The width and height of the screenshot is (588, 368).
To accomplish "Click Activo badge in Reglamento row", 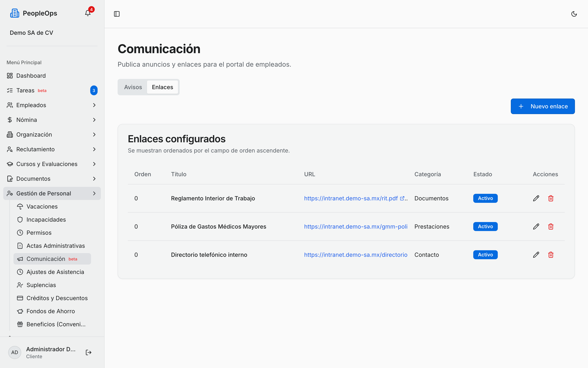I will tap(485, 198).
